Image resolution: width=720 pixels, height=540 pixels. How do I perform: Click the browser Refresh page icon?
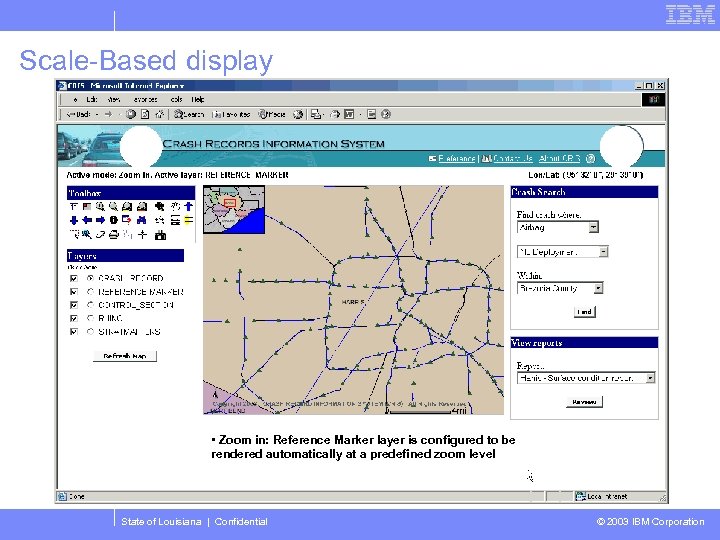[x=145, y=114]
